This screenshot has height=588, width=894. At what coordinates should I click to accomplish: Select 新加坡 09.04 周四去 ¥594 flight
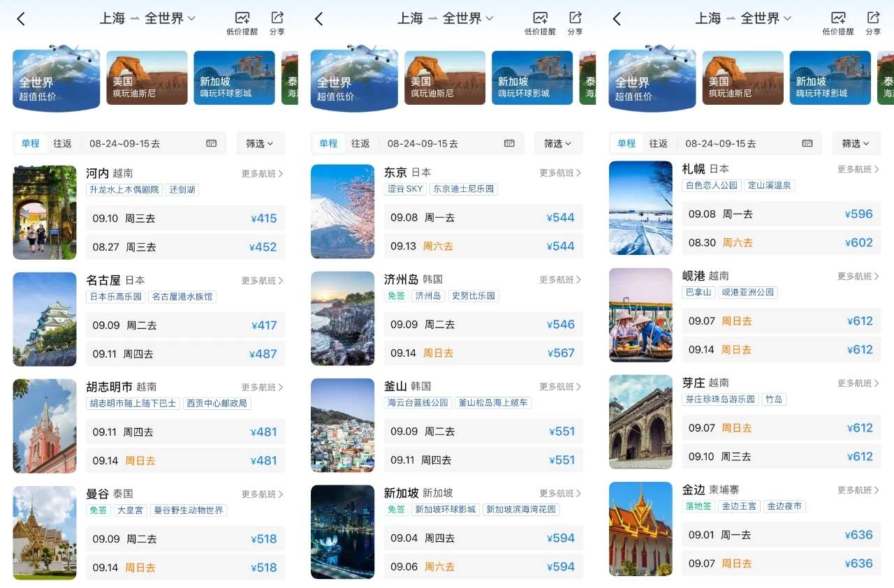tap(483, 538)
